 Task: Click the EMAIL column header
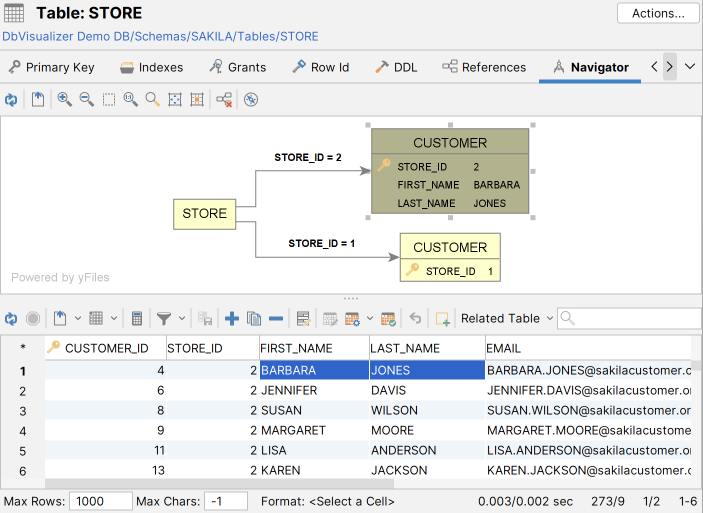tap(588, 348)
